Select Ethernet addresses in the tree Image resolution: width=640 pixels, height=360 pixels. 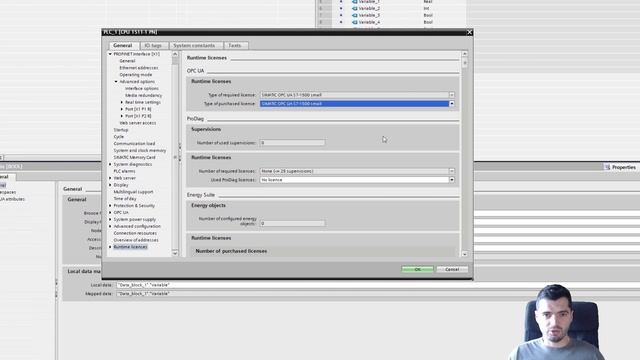(x=139, y=68)
